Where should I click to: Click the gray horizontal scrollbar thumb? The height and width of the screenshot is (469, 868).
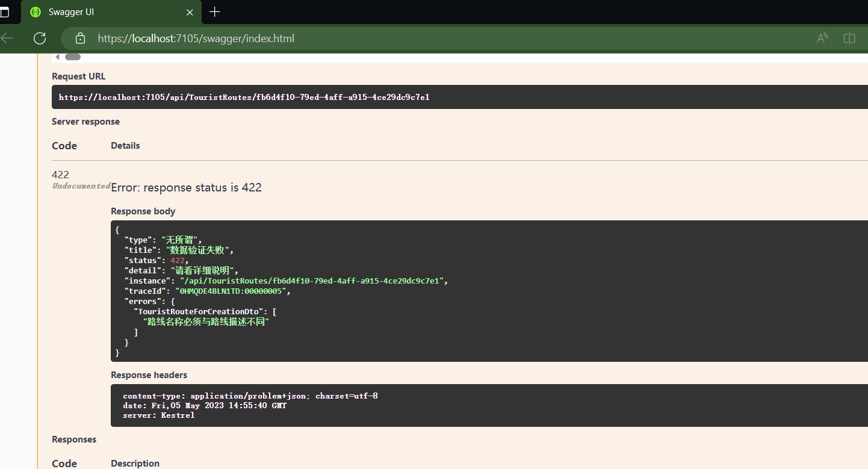click(73, 57)
